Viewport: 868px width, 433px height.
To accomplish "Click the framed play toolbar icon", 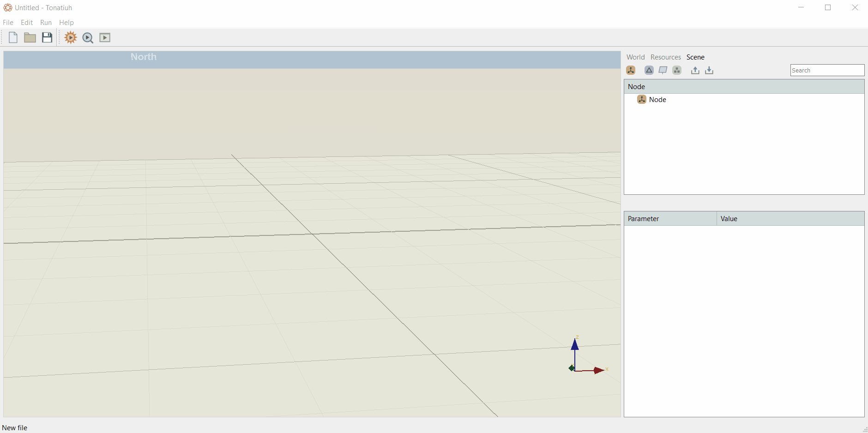I will click(x=105, y=38).
